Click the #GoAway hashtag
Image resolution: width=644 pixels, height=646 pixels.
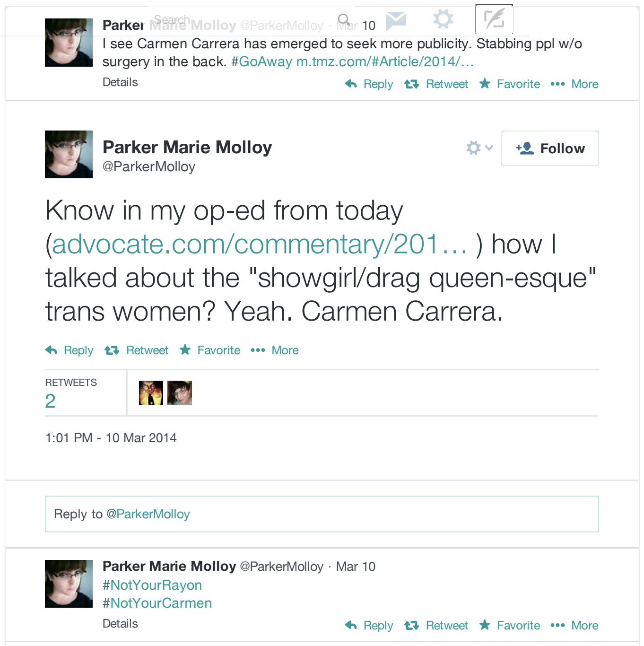click(261, 62)
